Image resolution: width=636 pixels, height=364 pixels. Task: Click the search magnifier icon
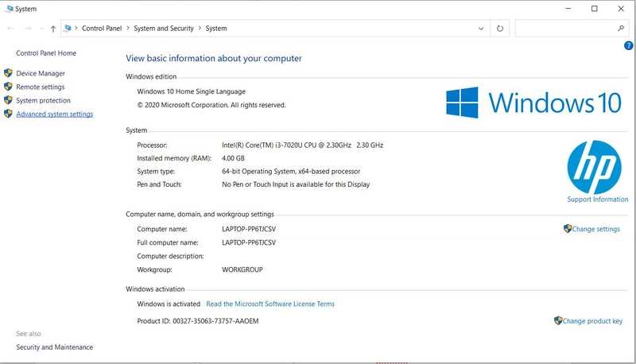click(x=621, y=29)
